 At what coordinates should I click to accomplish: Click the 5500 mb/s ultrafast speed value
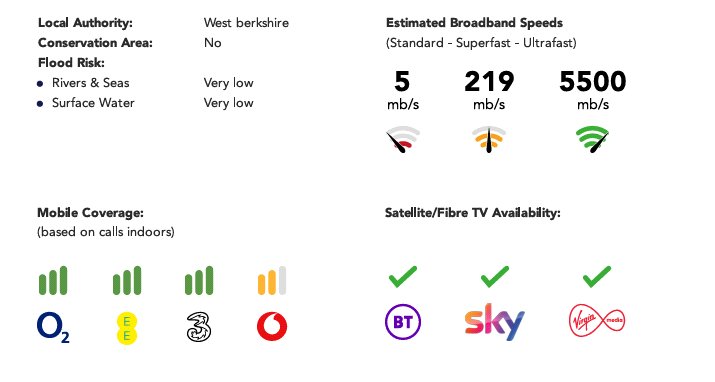592,89
